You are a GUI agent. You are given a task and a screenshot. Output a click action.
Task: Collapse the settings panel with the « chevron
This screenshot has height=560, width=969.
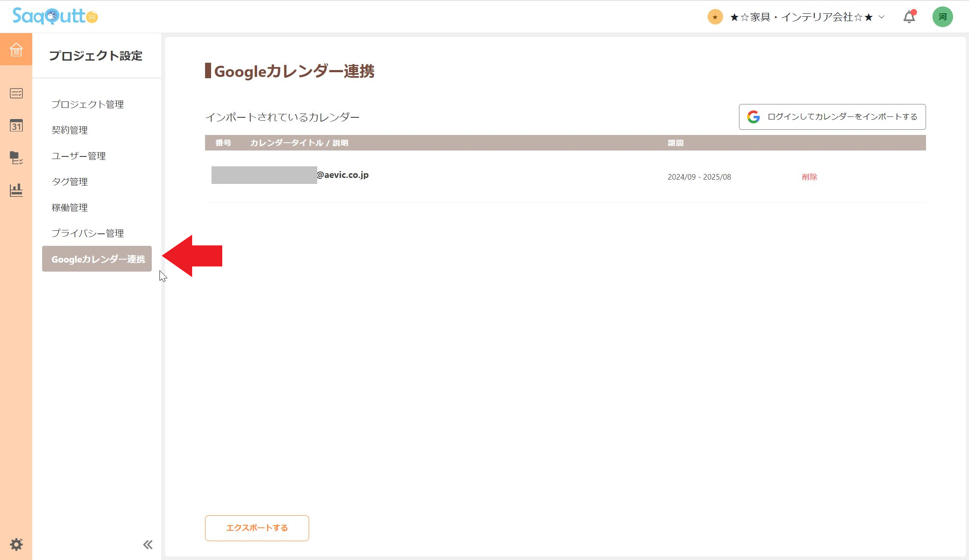(148, 544)
